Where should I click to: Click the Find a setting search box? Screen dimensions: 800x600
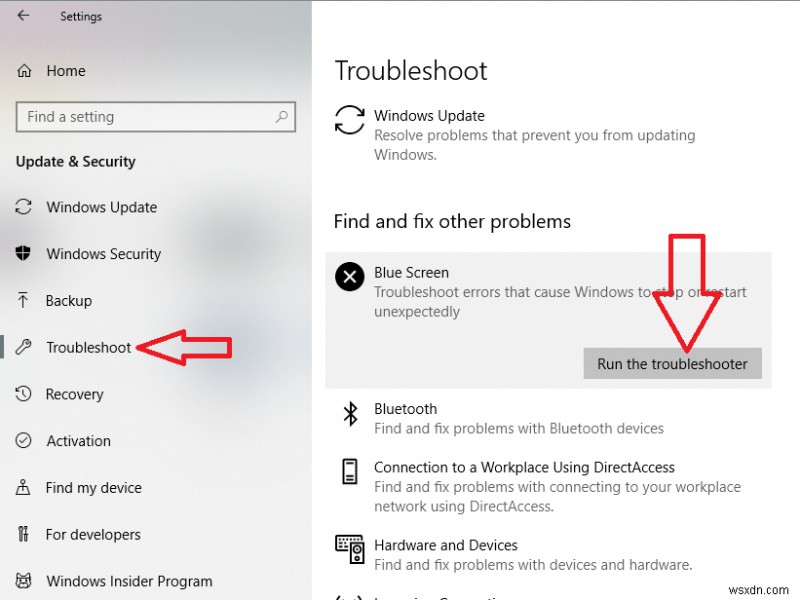[x=156, y=117]
